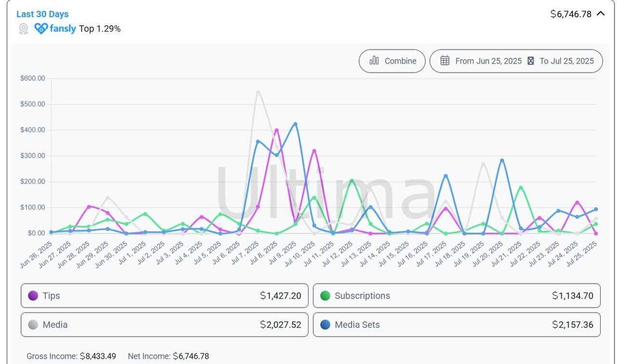
Task: Click the Last 30 Days heading link
Action: (x=42, y=14)
